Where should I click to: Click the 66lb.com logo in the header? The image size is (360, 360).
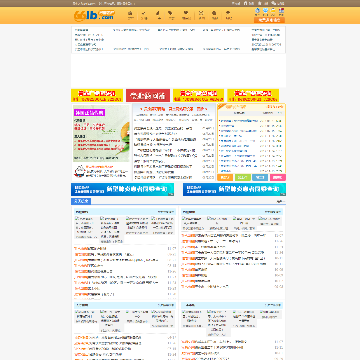click(x=94, y=15)
